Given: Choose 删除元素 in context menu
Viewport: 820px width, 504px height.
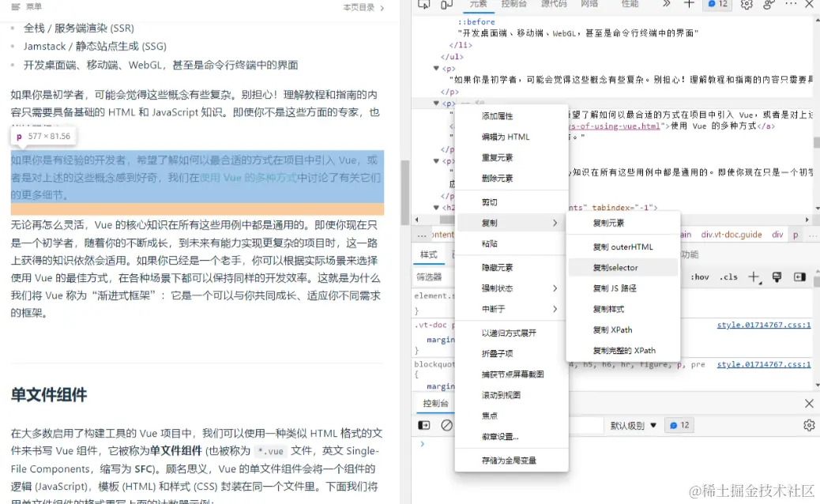Looking at the screenshot, I should [511, 179].
